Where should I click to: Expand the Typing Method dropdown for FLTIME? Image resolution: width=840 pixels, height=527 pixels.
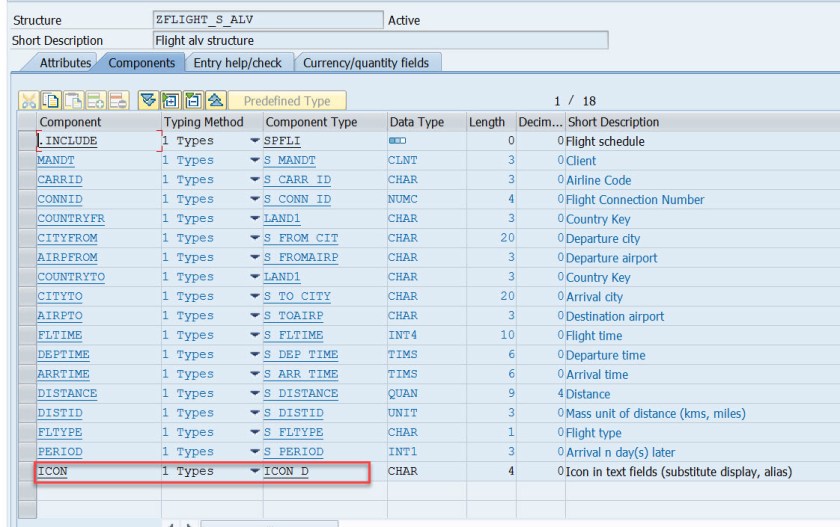point(254,335)
